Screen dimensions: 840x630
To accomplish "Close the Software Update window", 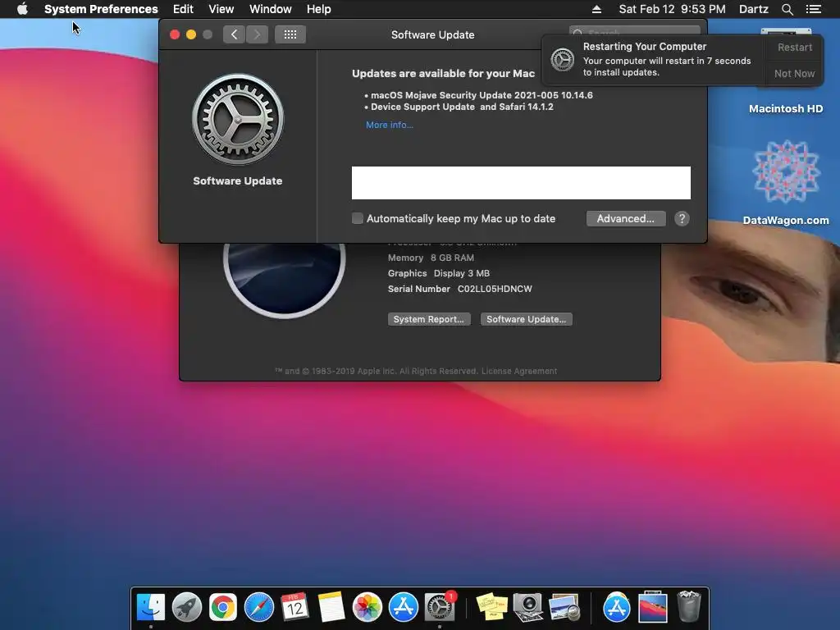I will (175, 34).
